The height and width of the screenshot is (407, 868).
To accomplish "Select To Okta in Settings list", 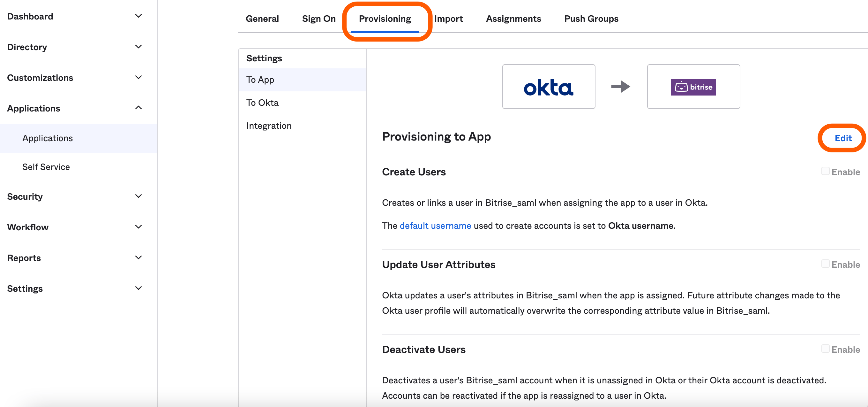I will 262,103.
